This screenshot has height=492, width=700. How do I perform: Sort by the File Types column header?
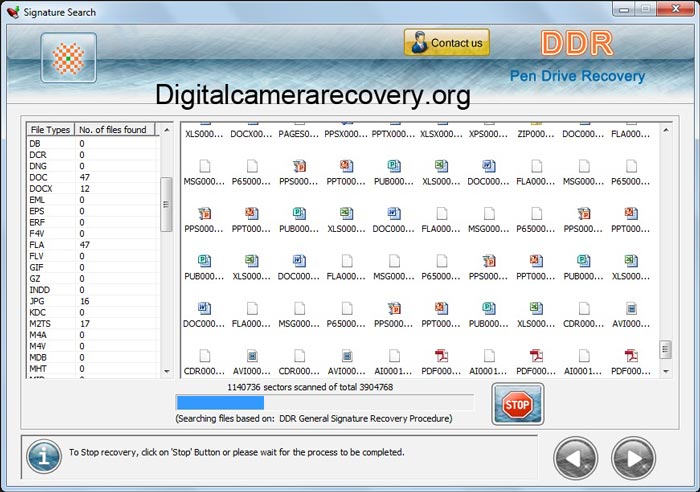coord(50,130)
